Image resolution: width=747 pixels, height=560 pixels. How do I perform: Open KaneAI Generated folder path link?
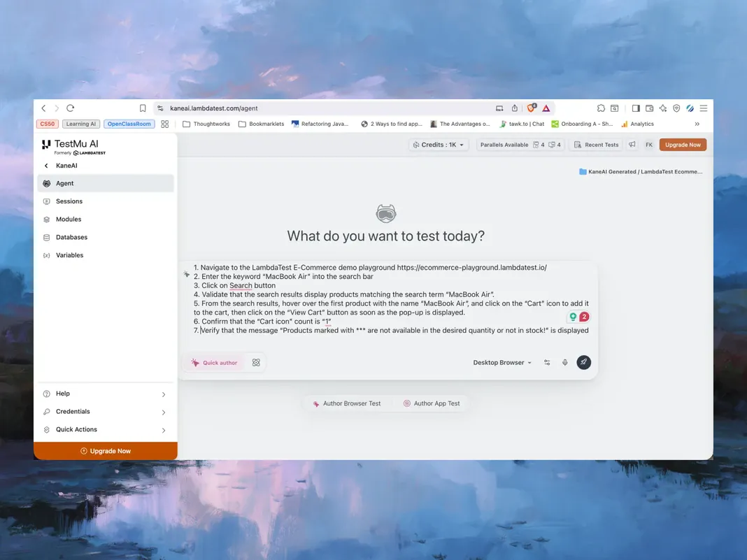pyautogui.click(x=641, y=171)
